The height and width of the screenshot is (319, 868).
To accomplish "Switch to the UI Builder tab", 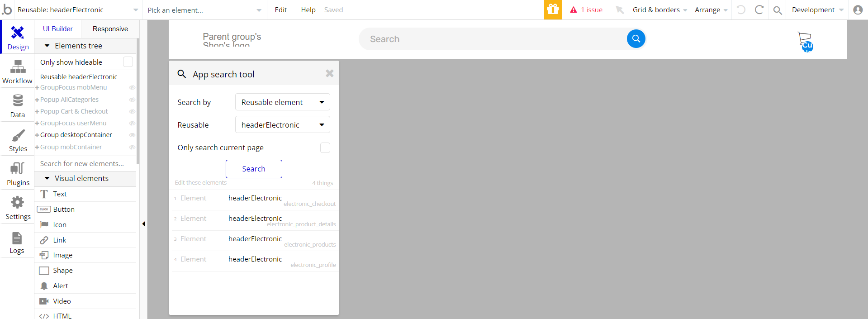I will [58, 29].
